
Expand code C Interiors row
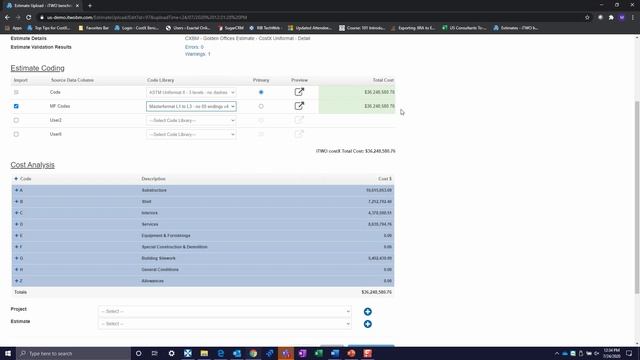(17, 213)
